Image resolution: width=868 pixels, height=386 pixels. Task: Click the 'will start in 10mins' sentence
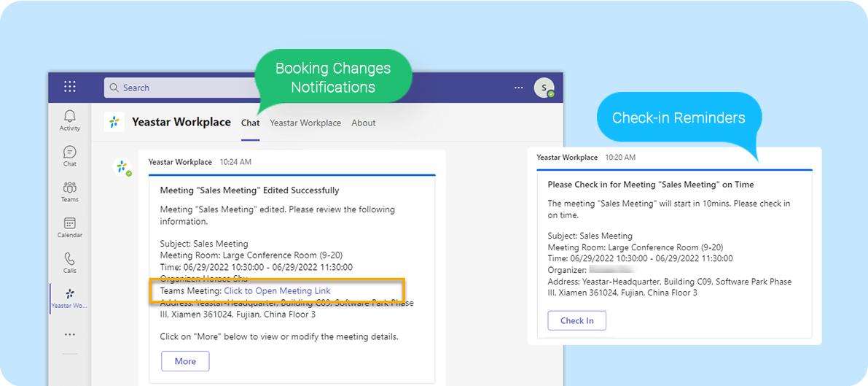tap(669, 209)
